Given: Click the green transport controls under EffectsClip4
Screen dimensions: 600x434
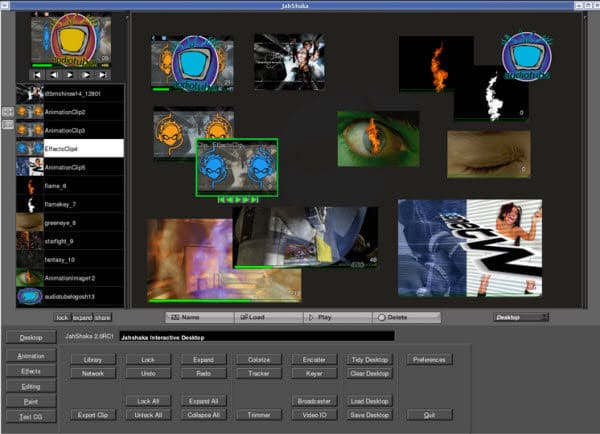Looking at the screenshot, I should pos(238,200).
